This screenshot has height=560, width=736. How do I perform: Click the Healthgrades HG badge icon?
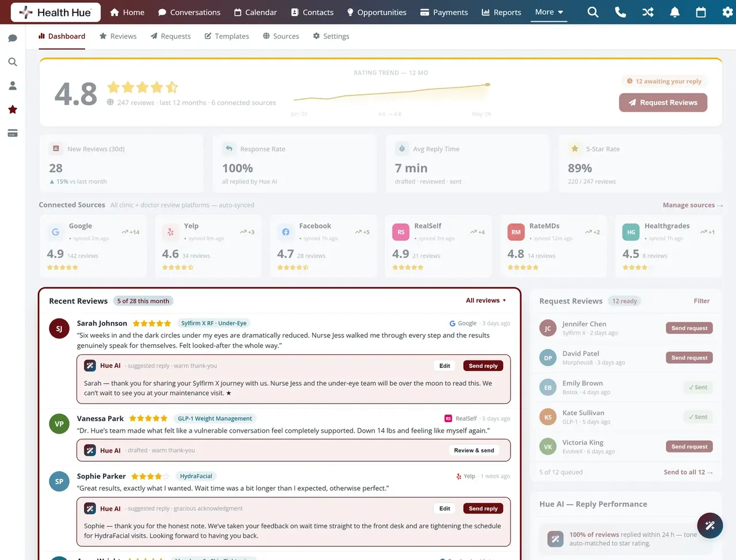[x=631, y=232]
